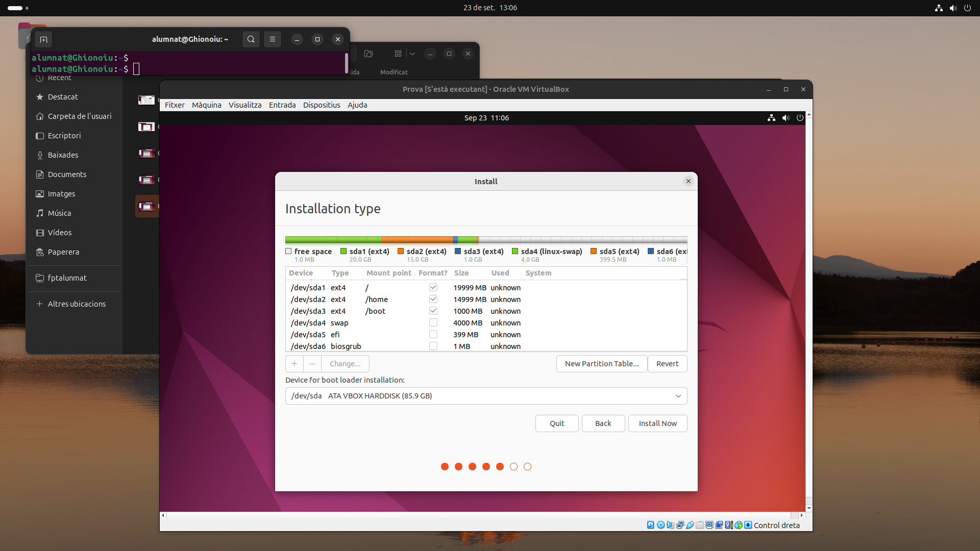Click the sda2 orange color legend swatch
980x551 pixels.
point(401,251)
